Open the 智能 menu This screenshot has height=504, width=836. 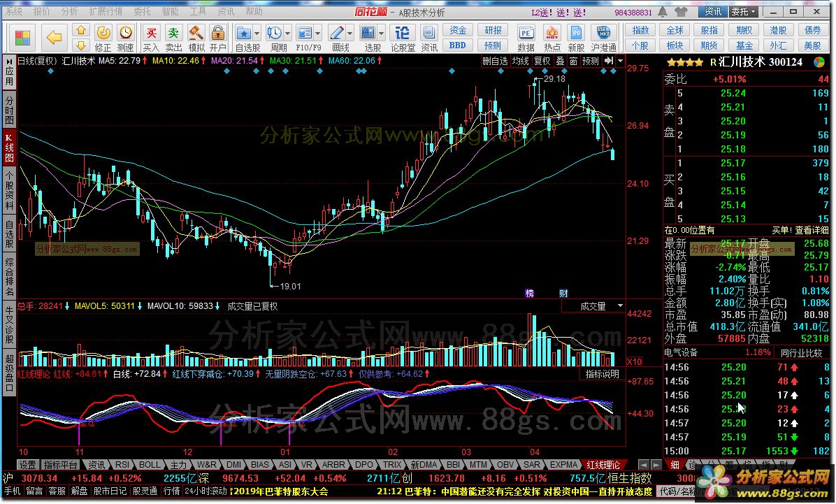[170, 12]
